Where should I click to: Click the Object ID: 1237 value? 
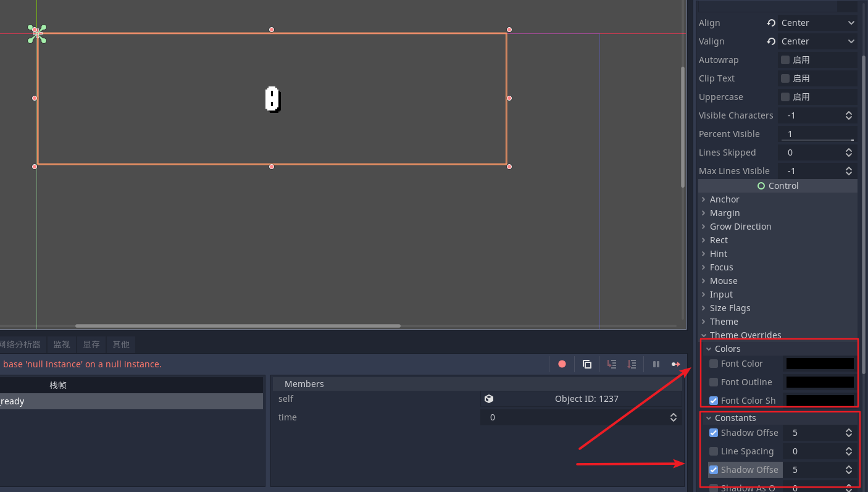coord(586,399)
